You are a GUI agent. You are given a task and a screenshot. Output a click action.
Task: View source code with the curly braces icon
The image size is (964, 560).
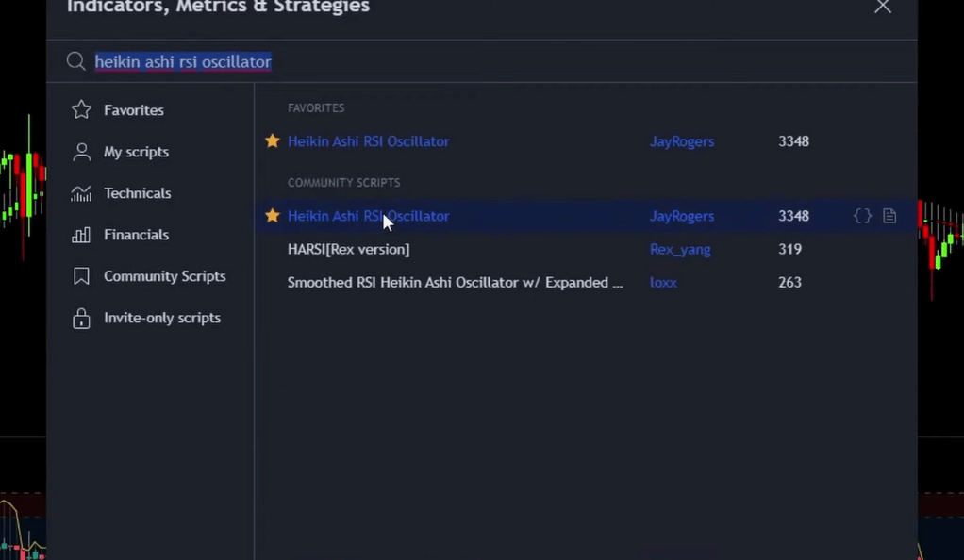coord(862,216)
